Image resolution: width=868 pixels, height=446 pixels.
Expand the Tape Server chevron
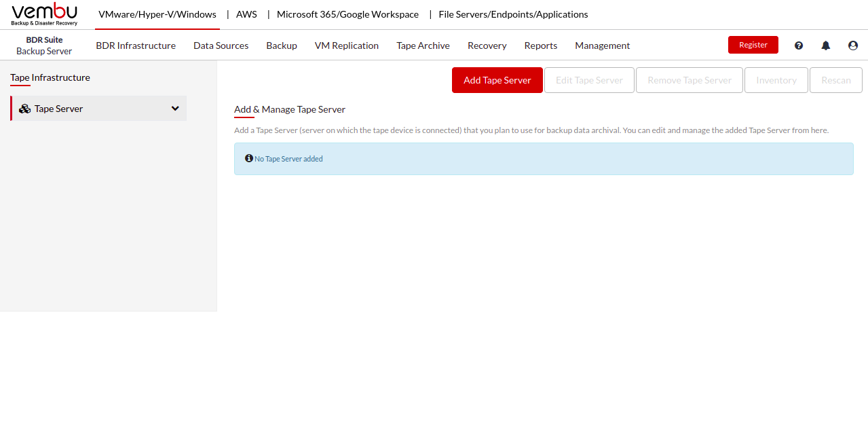tap(175, 109)
